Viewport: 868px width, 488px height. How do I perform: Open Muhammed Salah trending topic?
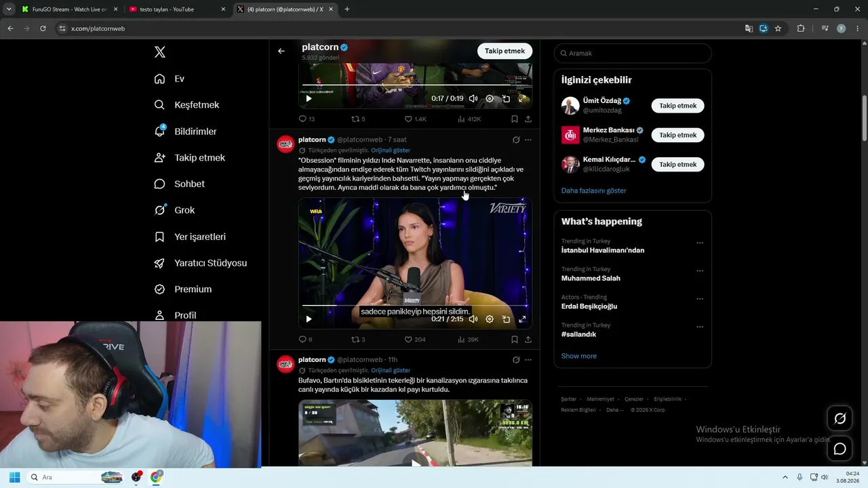click(x=591, y=278)
